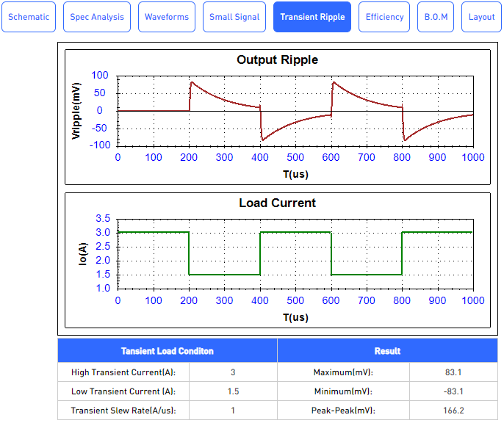This screenshot has height=423, width=504.
Task: Click the High Transient Current value 3
Action: [x=233, y=372]
